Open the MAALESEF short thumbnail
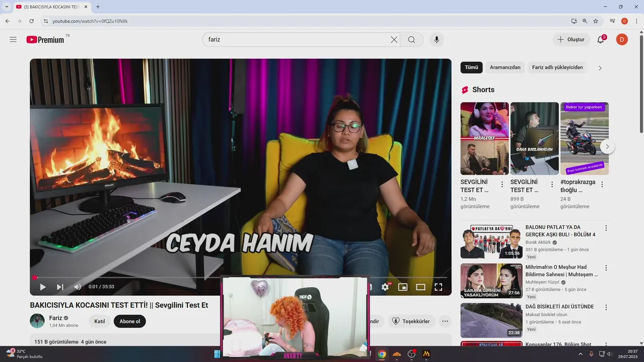644x362 pixels. tap(485, 138)
